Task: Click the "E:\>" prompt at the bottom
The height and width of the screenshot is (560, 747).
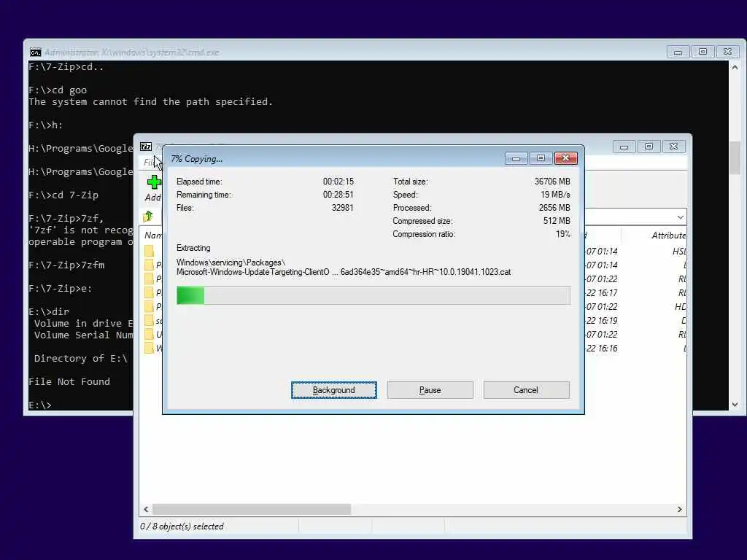Action: 39,405
